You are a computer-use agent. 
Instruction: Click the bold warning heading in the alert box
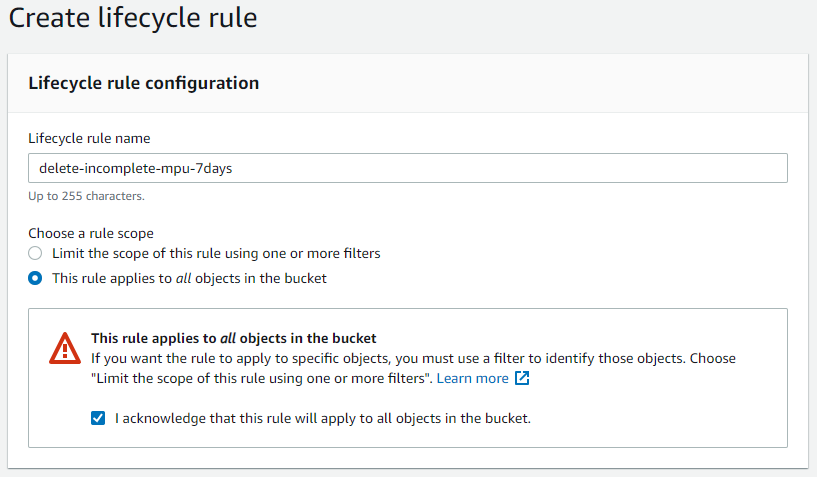click(233, 338)
